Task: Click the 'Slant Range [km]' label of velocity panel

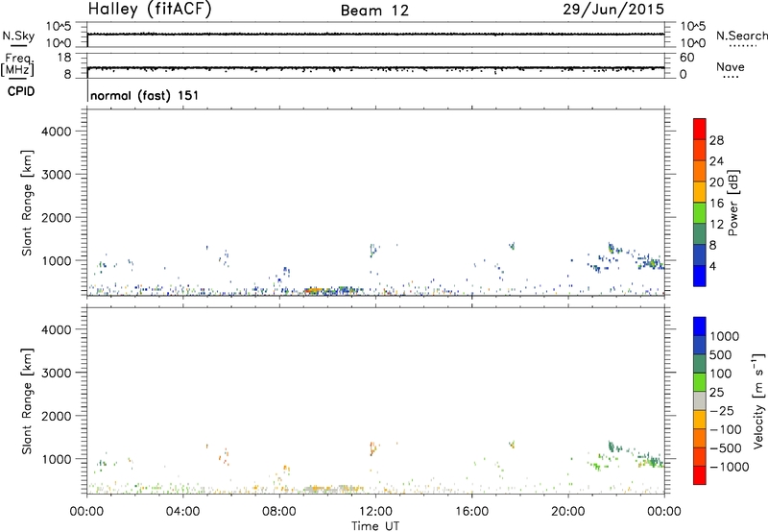Action: 27,401
